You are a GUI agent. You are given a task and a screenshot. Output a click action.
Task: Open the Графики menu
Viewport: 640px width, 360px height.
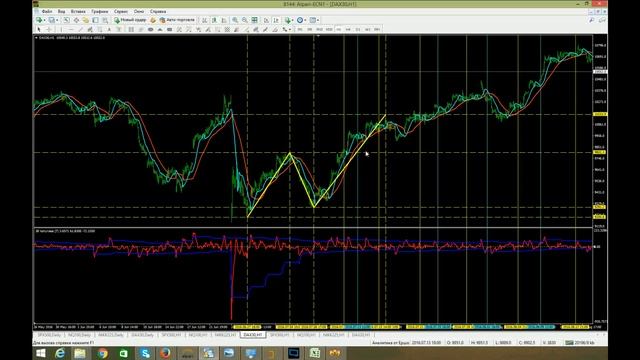[x=100, y=11]
